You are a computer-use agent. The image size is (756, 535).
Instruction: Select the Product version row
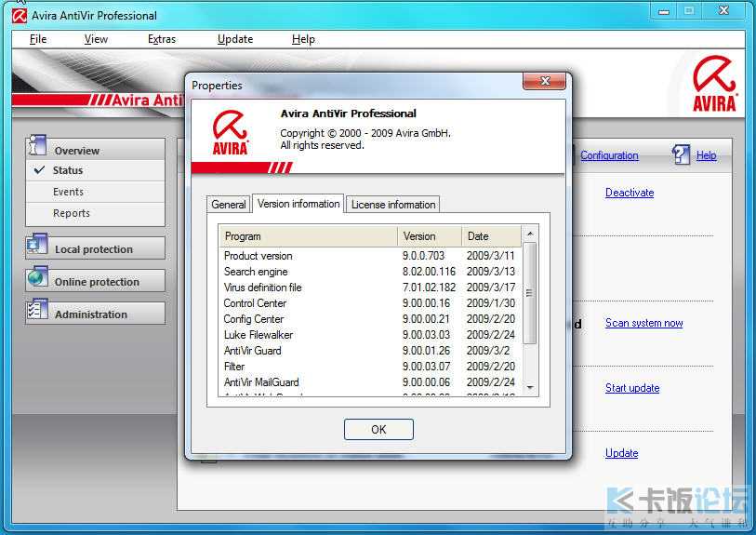370,256
